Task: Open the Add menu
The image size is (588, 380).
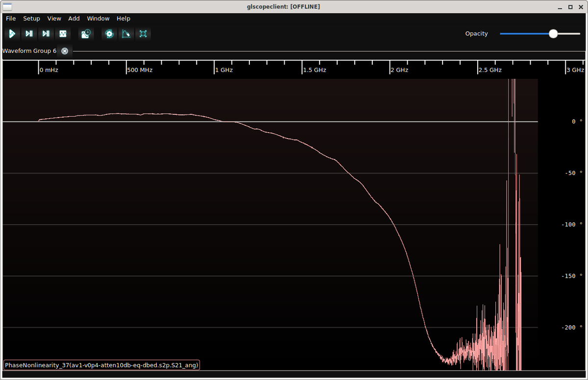Action: tap(74, 19)
